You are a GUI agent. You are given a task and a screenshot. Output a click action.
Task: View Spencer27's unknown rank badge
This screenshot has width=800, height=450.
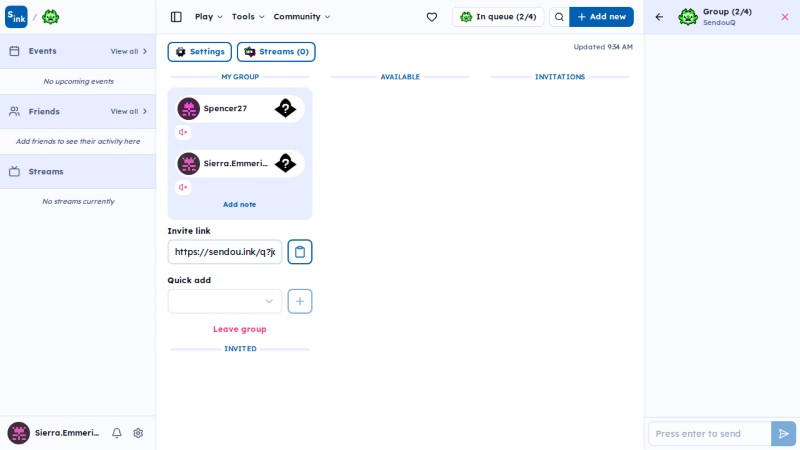[x=285, y=108]
